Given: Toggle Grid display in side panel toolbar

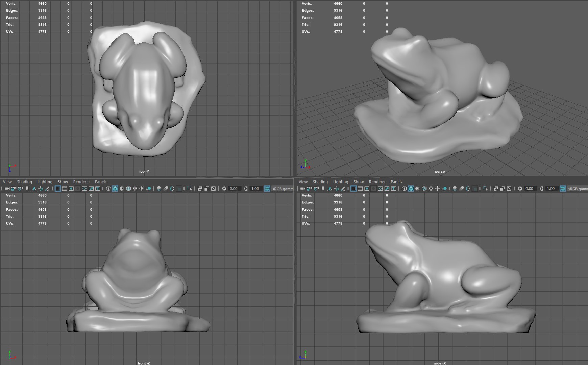Looking at the screenshot, I should pyautogui.click(x=353, y=189).
